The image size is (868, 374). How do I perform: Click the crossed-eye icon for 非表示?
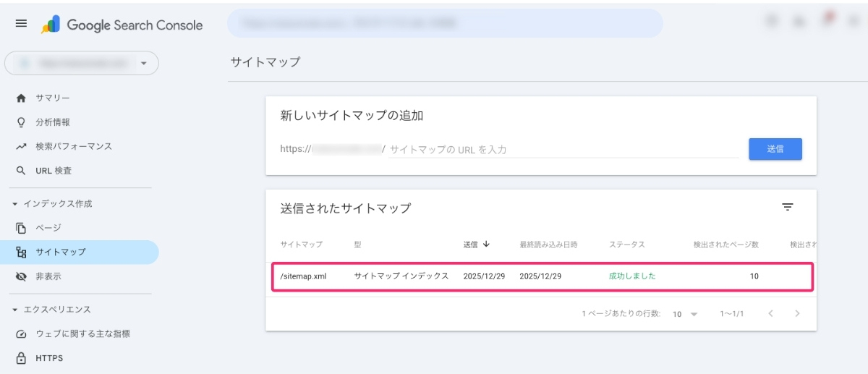pos(21,276)
